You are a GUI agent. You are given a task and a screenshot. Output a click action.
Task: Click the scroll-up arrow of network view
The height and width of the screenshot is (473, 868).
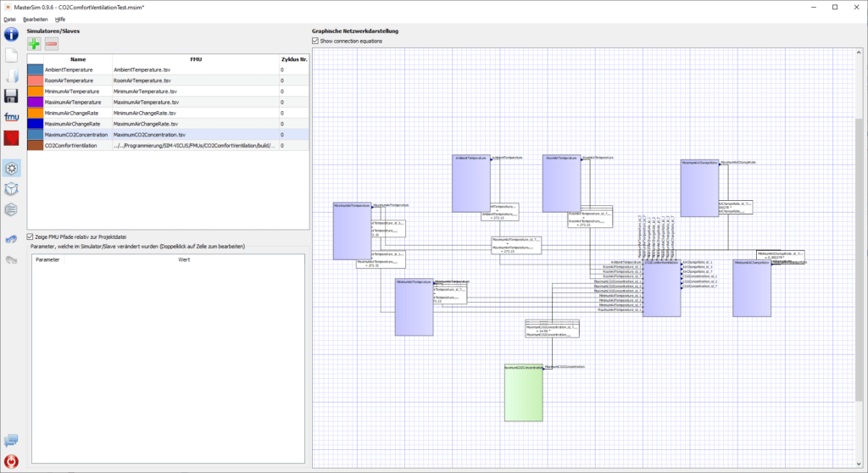pyautogui.click(x=859, y=53)
